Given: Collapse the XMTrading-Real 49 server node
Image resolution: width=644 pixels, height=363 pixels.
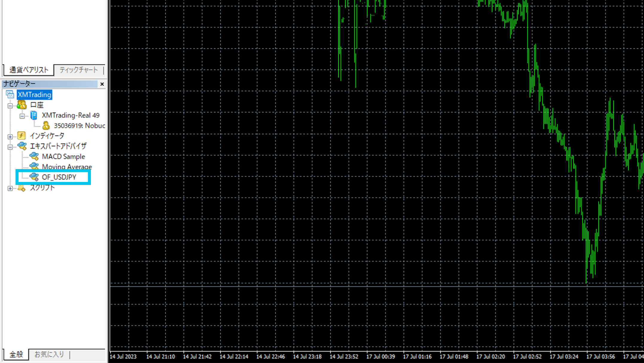Looking at the screenshot, I should click(x=22, y=116).
